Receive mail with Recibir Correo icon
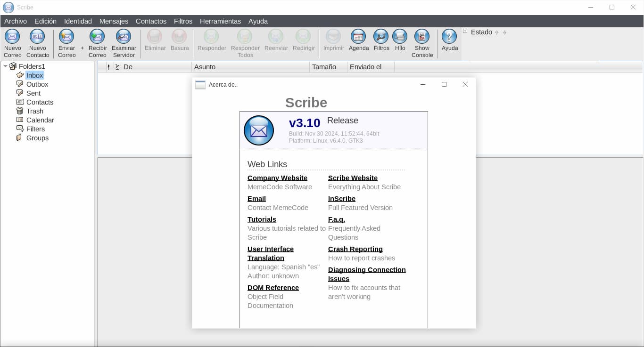The height and width of the screenshot is (347, 644). [x=97, y=36]
